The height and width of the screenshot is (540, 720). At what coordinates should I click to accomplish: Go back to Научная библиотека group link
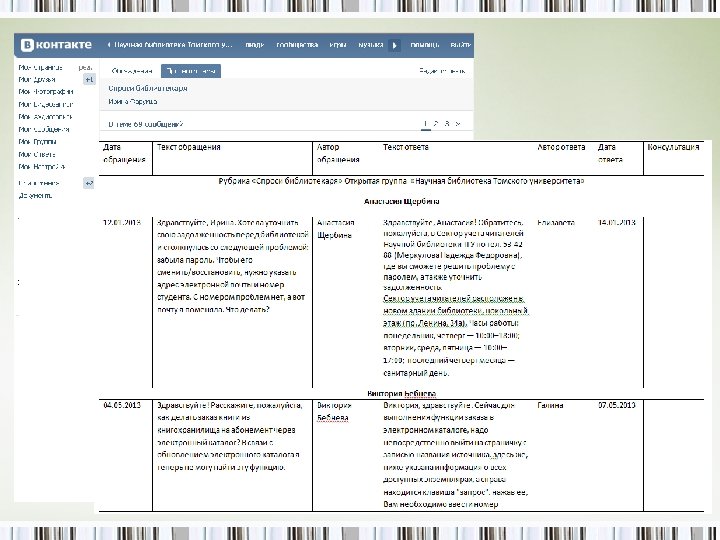pyautogui.click(x=170, y=45)
